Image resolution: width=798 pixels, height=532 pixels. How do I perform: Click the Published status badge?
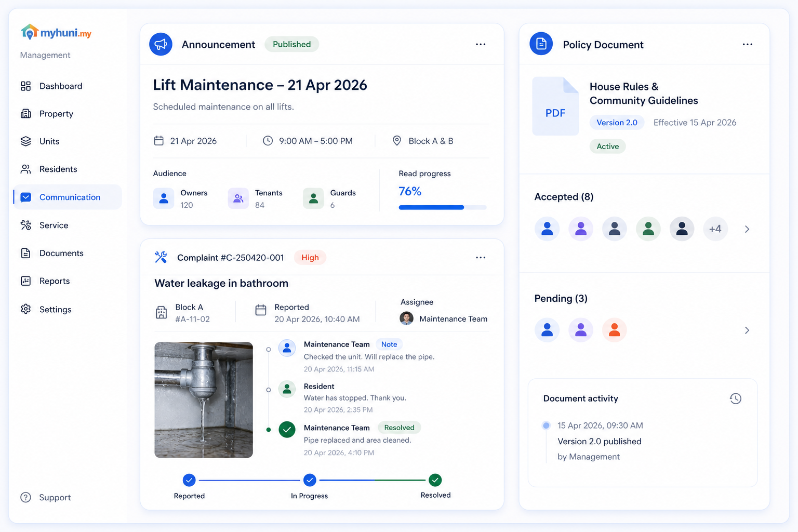(291, 44)
